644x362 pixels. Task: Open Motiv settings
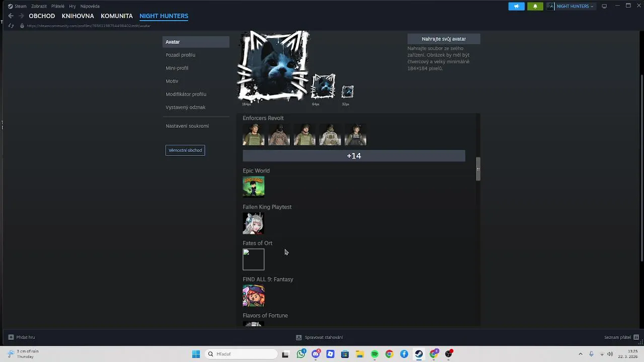tap(172, 81)
